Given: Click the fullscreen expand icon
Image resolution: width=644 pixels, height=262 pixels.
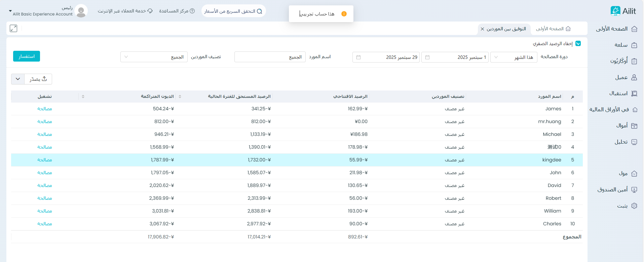Looking at the screenshot, I should (13, 29).
